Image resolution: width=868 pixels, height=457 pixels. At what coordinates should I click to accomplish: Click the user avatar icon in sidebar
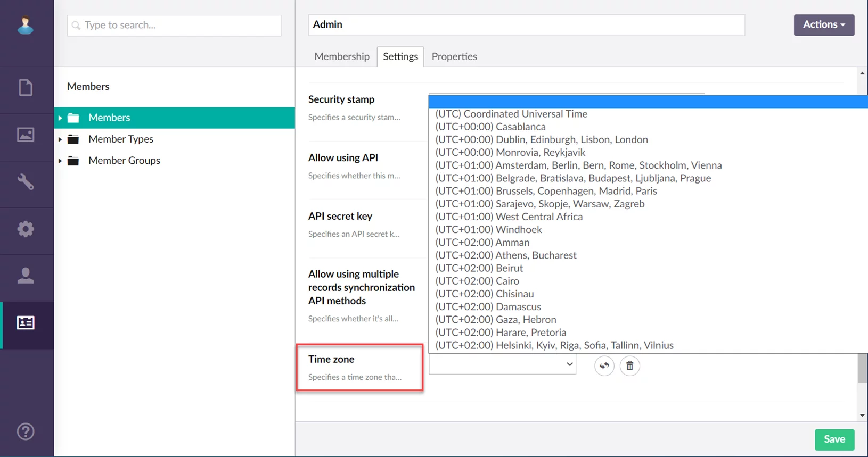25,25
